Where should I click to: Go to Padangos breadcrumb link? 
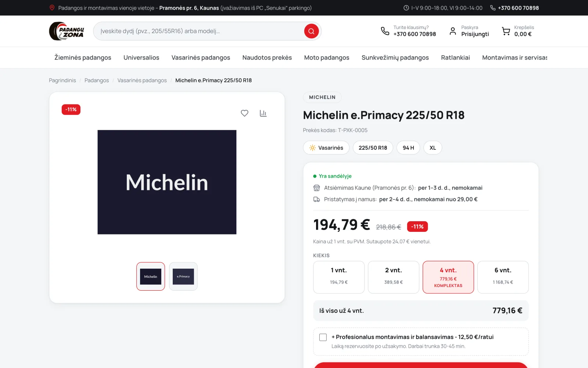[x=97, y=80]
